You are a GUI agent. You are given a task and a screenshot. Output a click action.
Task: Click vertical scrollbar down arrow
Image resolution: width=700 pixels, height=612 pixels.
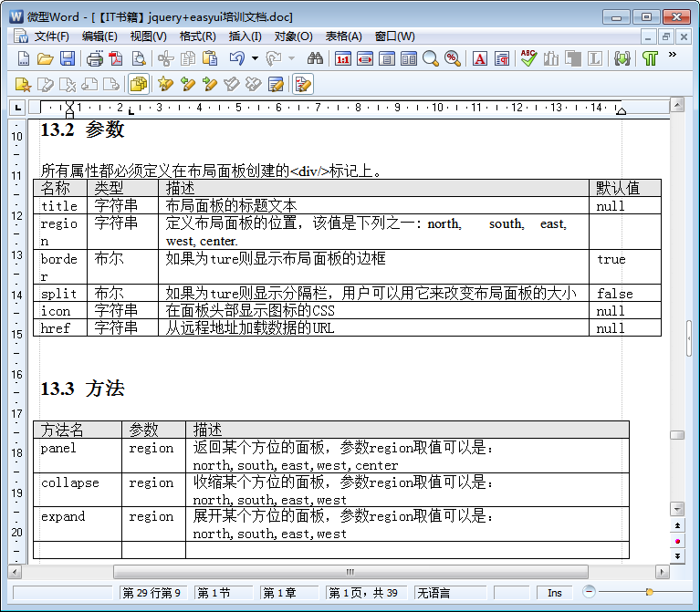(677, 509)
